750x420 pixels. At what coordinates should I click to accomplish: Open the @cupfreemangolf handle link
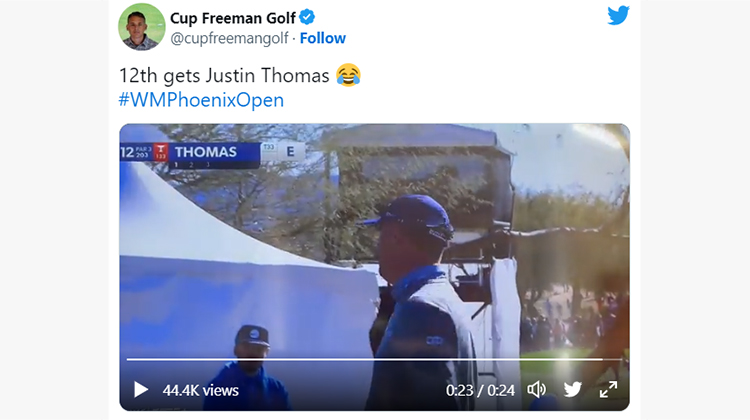click(x=230, y=38)
